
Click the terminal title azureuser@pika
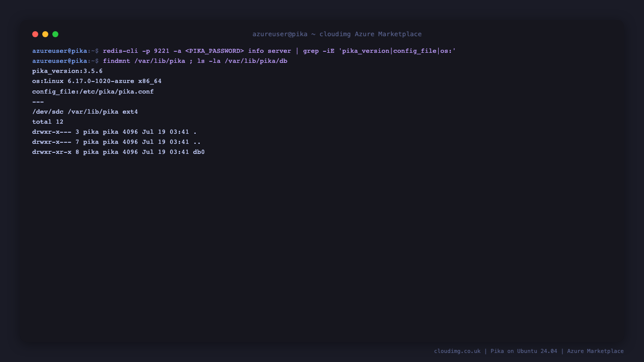[280, 34]
